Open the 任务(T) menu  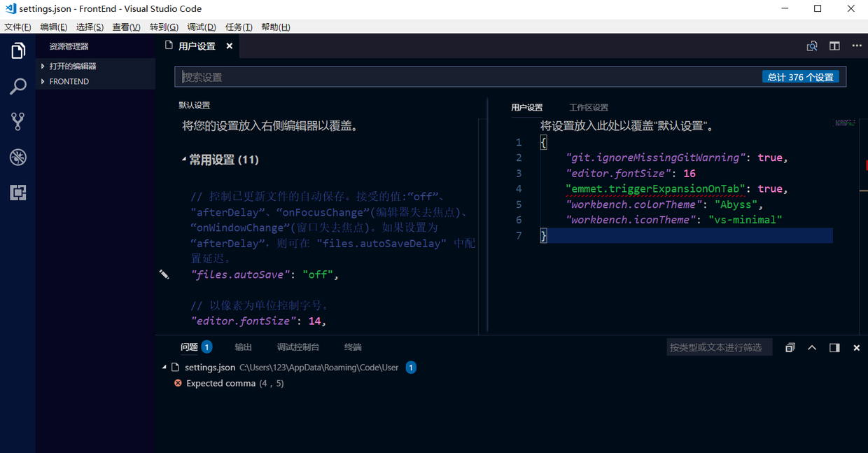click(239, 27)
